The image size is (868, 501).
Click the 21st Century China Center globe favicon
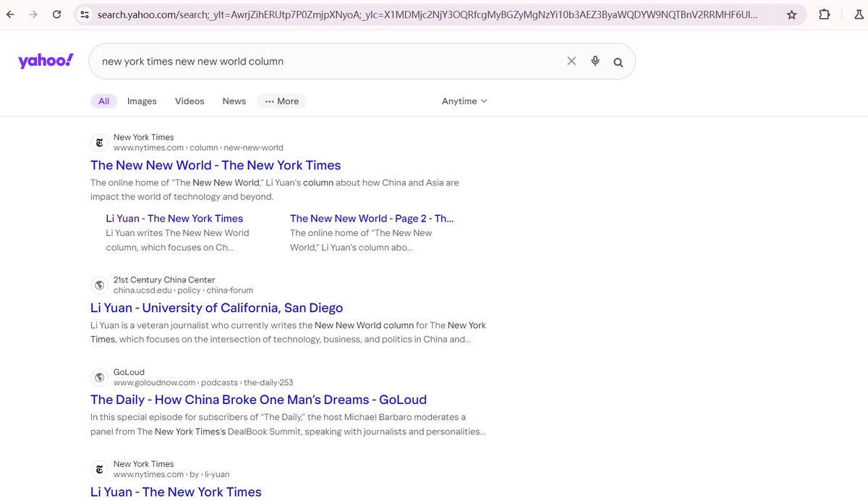(99, 285)
